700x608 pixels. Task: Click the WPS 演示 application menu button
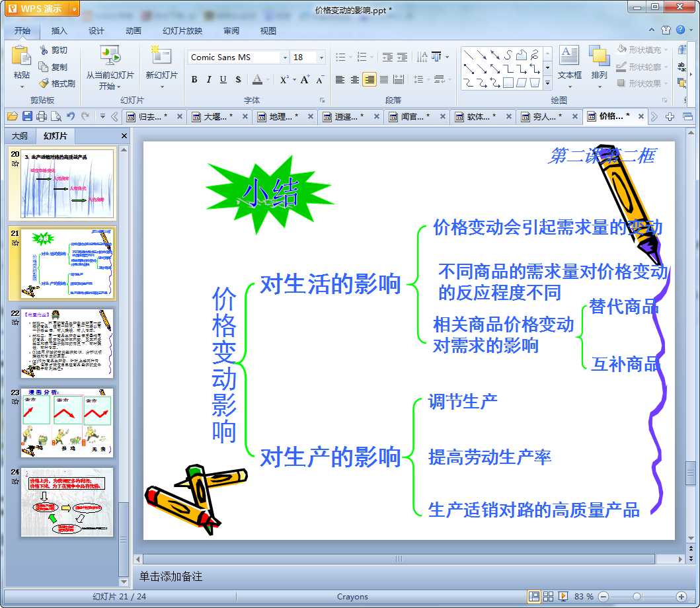pos(42,9)
